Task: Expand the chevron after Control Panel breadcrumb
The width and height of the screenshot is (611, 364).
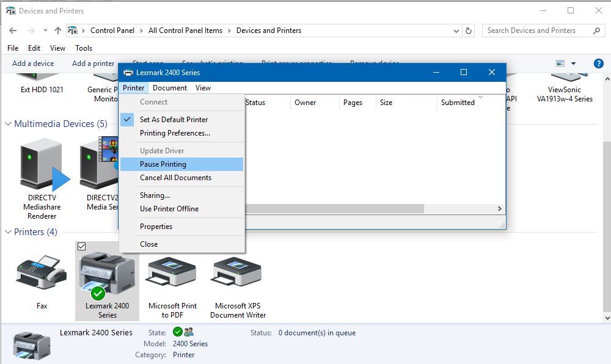Action: [141, 31]
